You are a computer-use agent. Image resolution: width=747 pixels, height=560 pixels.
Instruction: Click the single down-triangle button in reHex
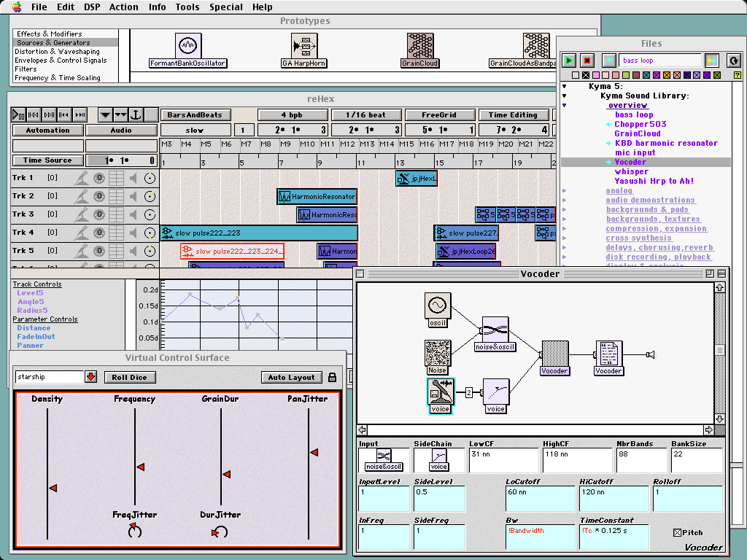105,114
